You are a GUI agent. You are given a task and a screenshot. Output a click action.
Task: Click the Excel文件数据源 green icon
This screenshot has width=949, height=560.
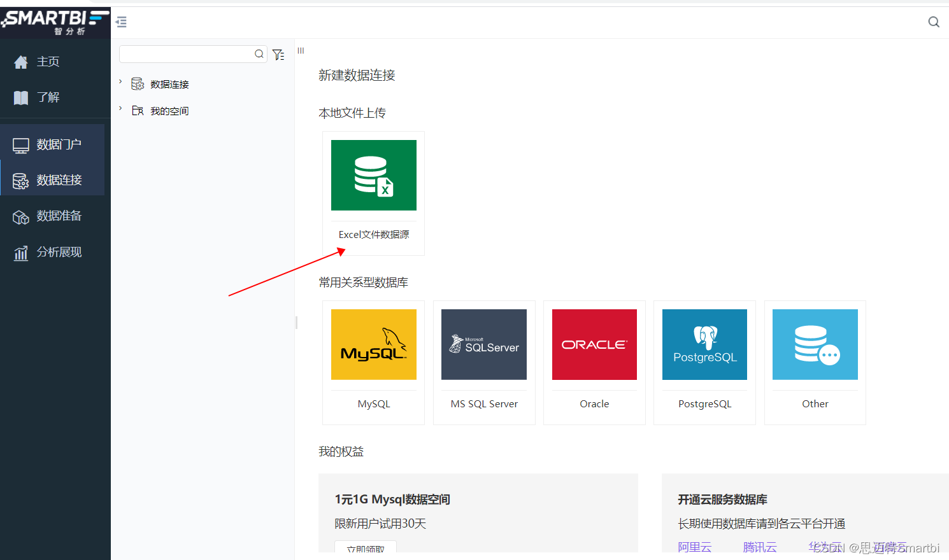click(x=374, y=175)
